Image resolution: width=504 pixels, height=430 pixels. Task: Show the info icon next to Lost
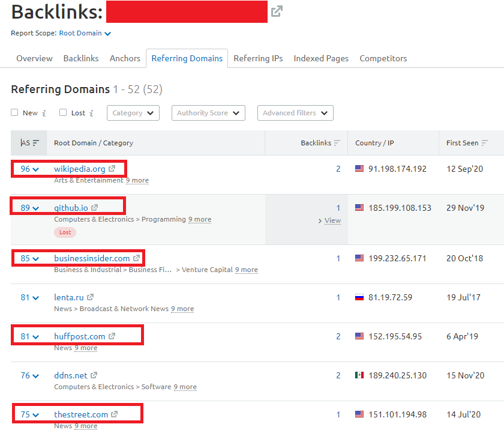tap(91, 113)
